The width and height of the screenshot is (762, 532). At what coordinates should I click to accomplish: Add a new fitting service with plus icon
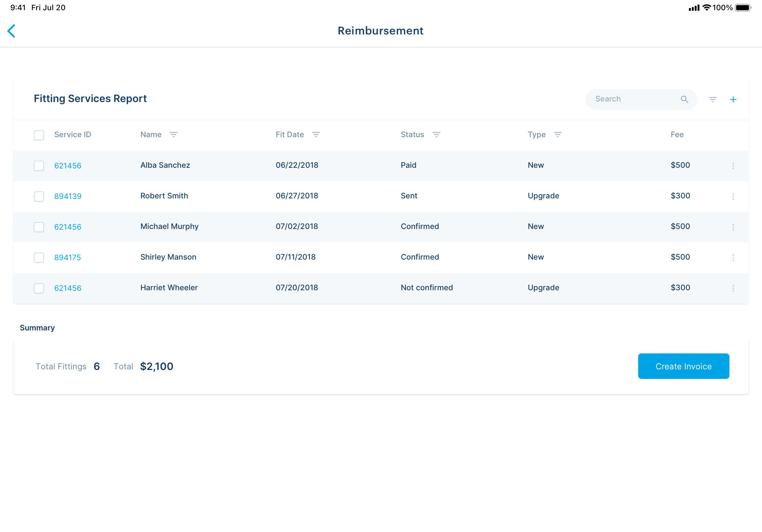[733, 99]
